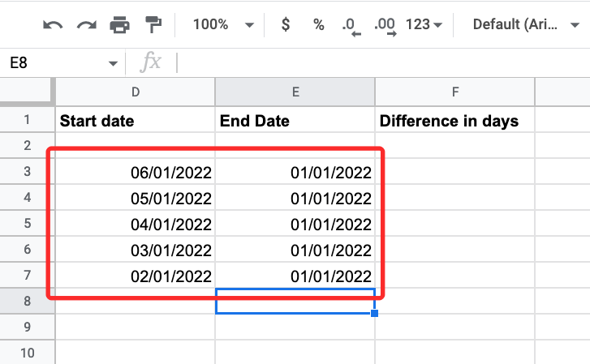This screenshot has width=590, height=364.
Task: Open the 100% zoom dropdown
Action: coord(223,24)
